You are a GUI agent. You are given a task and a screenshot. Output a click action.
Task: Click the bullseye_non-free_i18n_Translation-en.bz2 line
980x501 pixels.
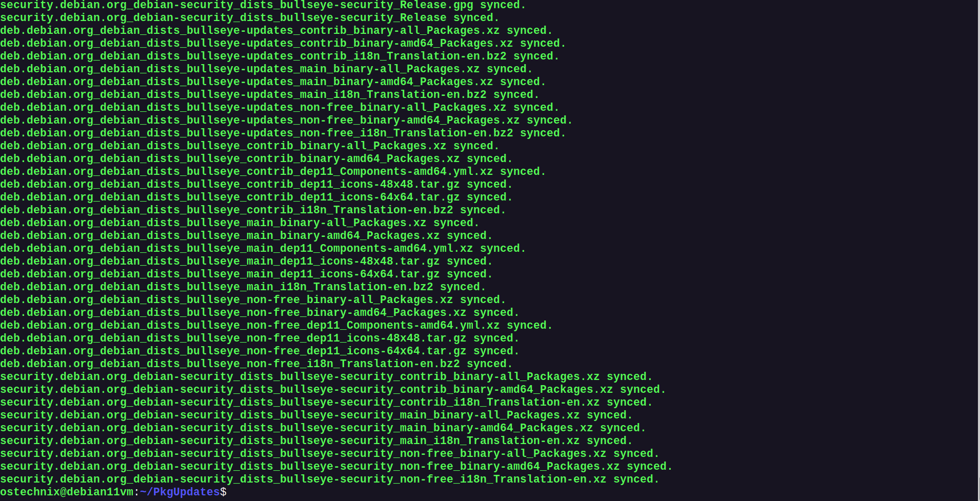tap(256, 364)
